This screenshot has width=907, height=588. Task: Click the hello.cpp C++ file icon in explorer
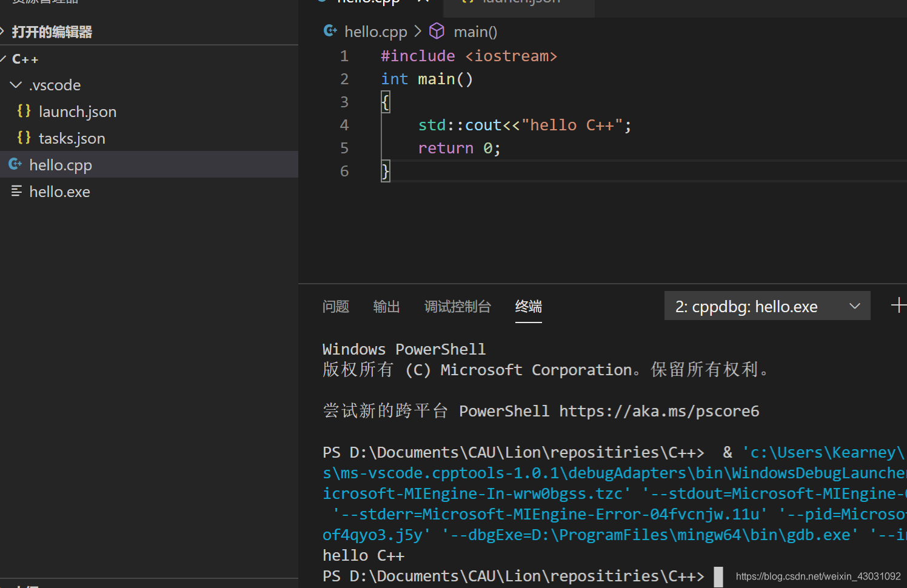(15, 164)
